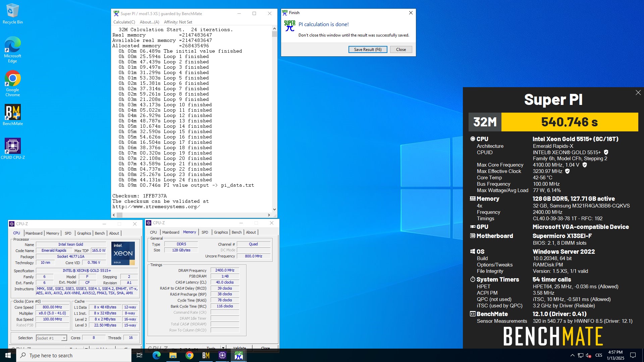Screen dimensions: 644x362
Task: Click the System Timers stopwatch icon
Action: [x=473, y=279]
